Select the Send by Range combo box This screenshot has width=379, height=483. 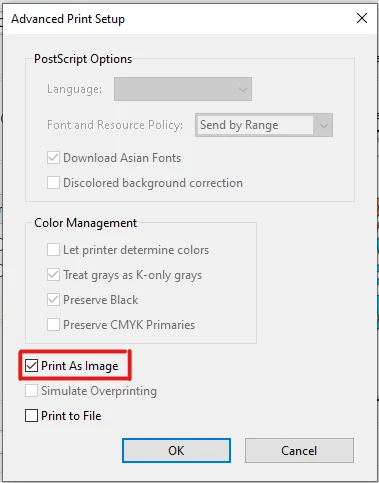pyautogui.click(x=264, y=125)
